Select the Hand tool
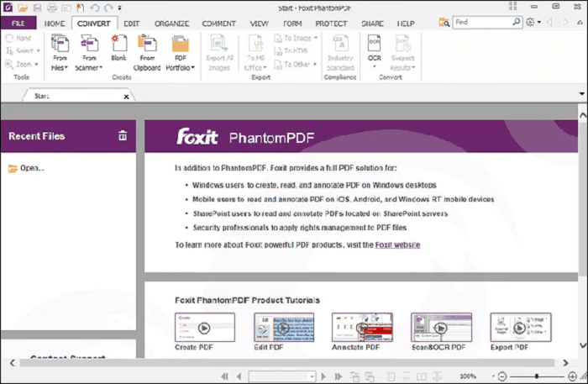 coord(18,38)
